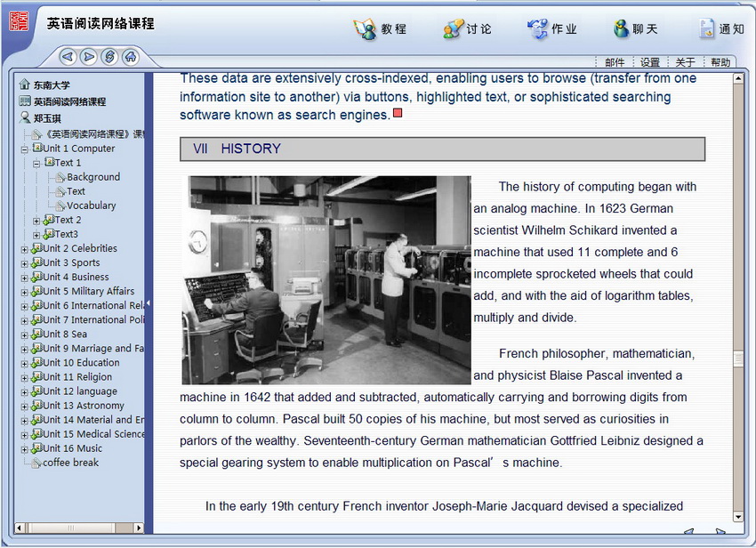Select the Text item under Text 1

(76, 191)
